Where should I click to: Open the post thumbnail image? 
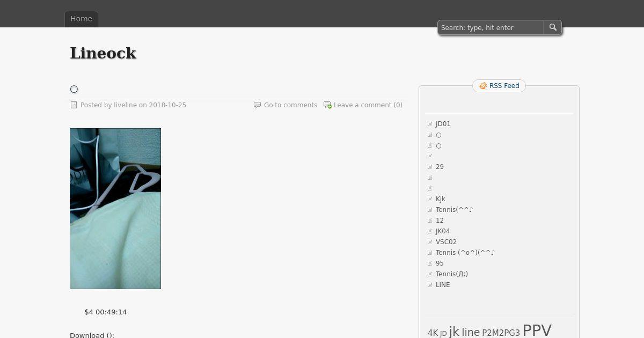click(x=115, y=209)
